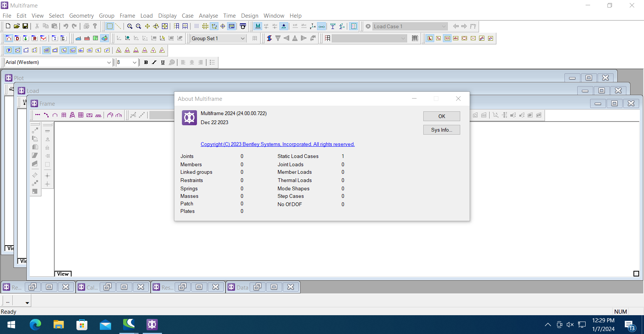Viewport: 644px width, 334px height.
Task: Click the New document icon
Action: pyautogui.click(x=8, y=26)
